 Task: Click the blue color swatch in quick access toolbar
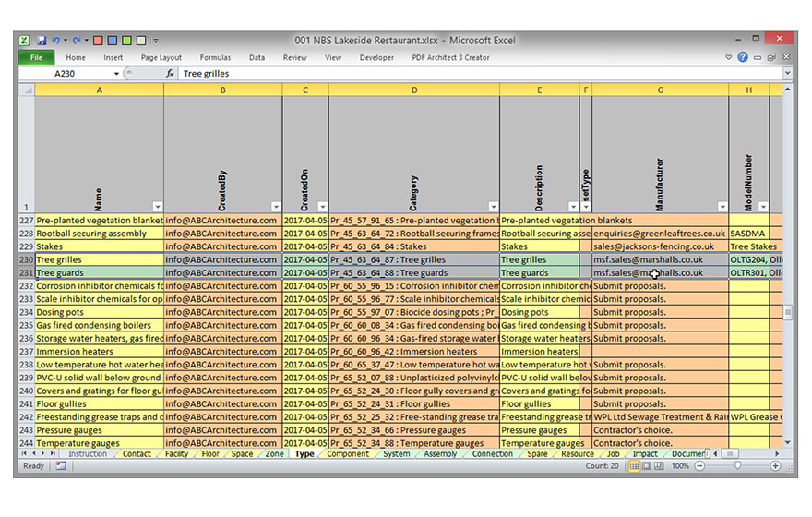coord(112,41)
